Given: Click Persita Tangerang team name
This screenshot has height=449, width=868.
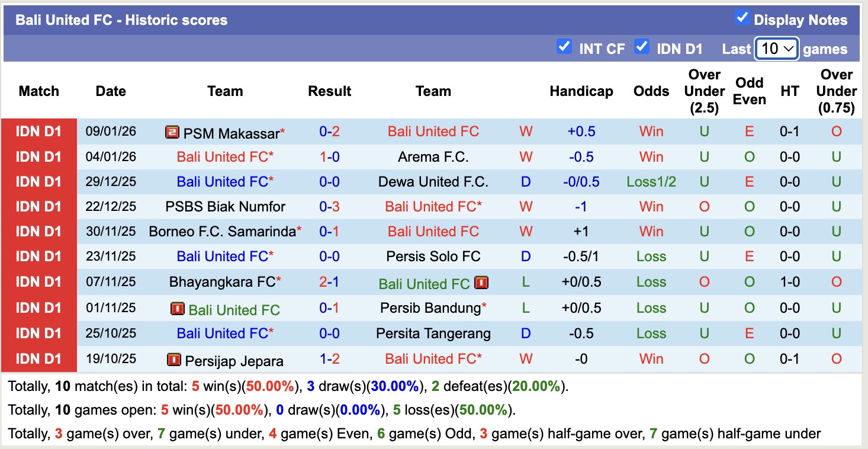Looking at the screenshot, I should [433, 333].
